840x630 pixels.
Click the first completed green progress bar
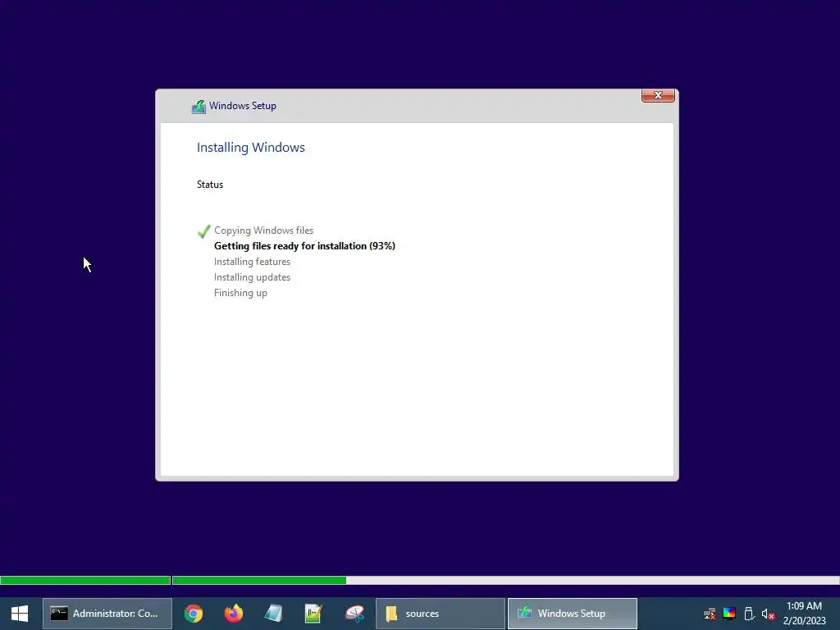click(85, 580)
